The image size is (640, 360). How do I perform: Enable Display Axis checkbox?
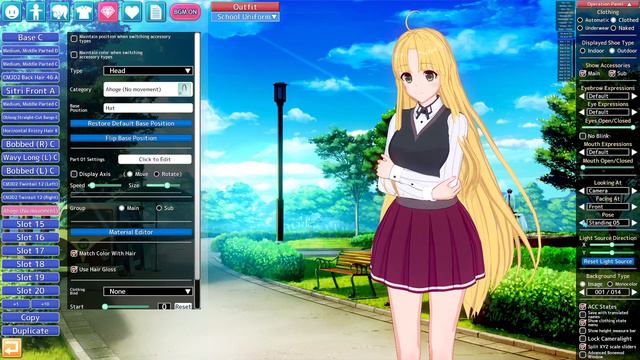click(74, 174)
